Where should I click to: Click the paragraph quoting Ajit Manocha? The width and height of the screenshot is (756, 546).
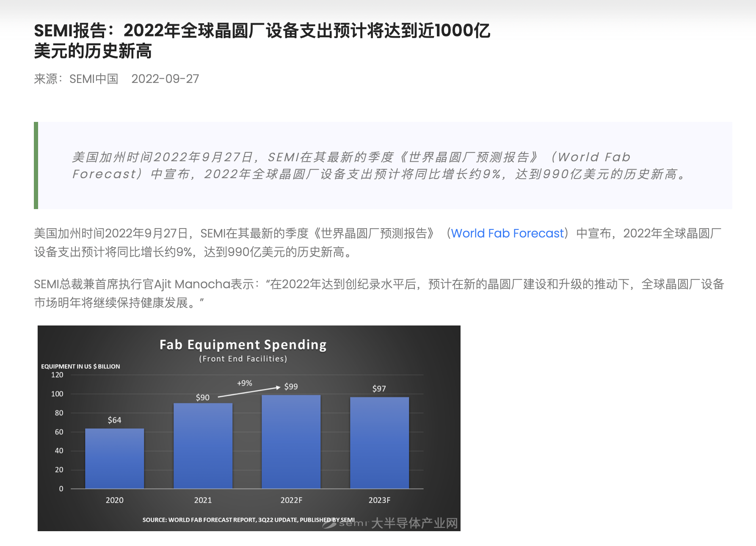pyautogui.click(x=379, y=293)
